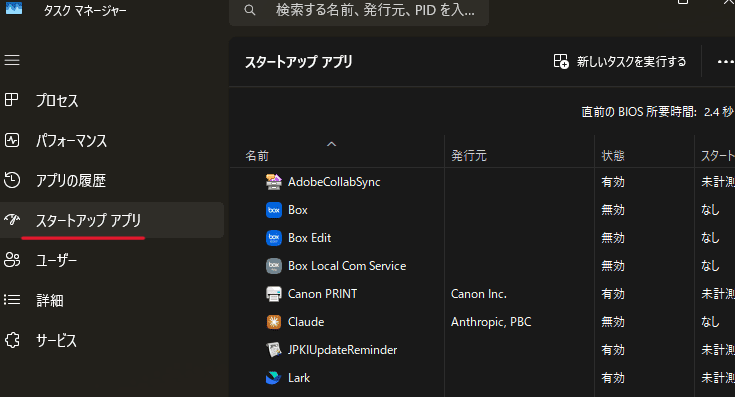Sort by the 発行元 column header
The image size is (735, 397).
point(469,156)
